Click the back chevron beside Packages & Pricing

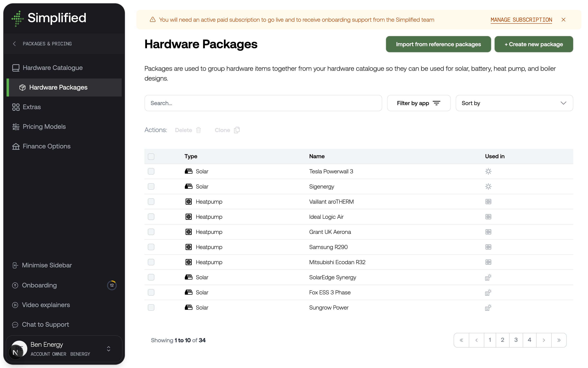pyautogui.click(x=14, y=44)
